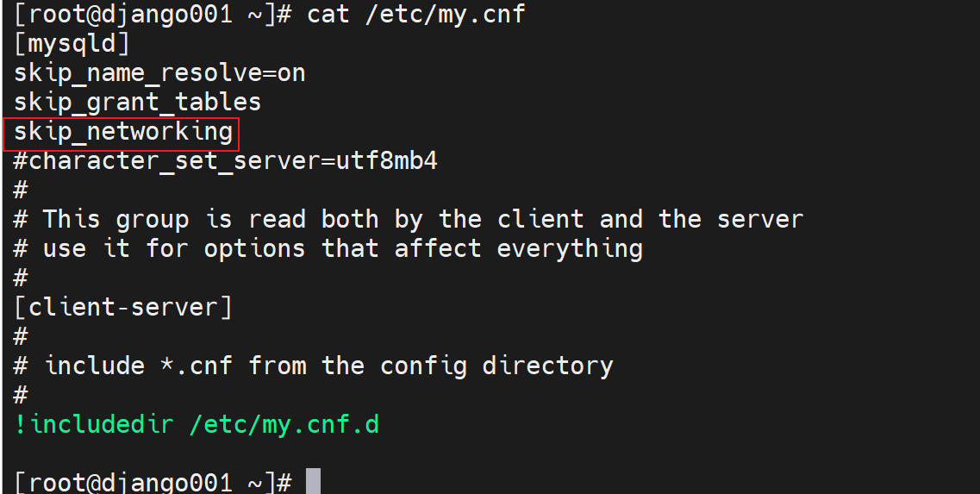This screenshot has width=980, height=494.
Task: Select the [mysqld] section header
Action: click(x=72, y=43)
